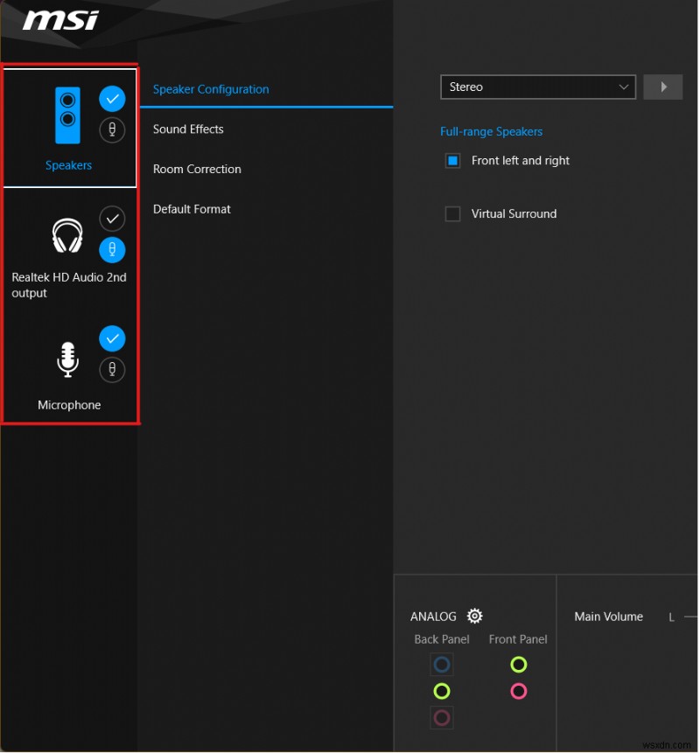Click the dim pink Back Panel jack

442,718
